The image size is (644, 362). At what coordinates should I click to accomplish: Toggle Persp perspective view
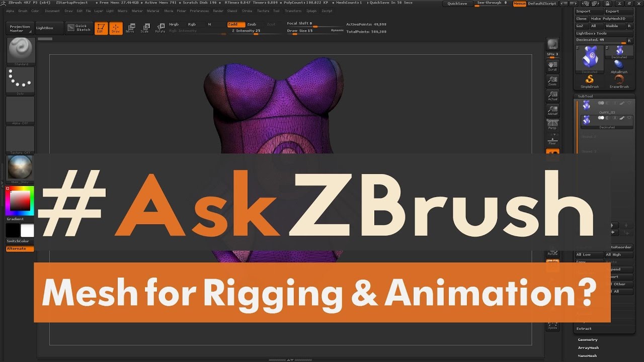pos(552,125)
